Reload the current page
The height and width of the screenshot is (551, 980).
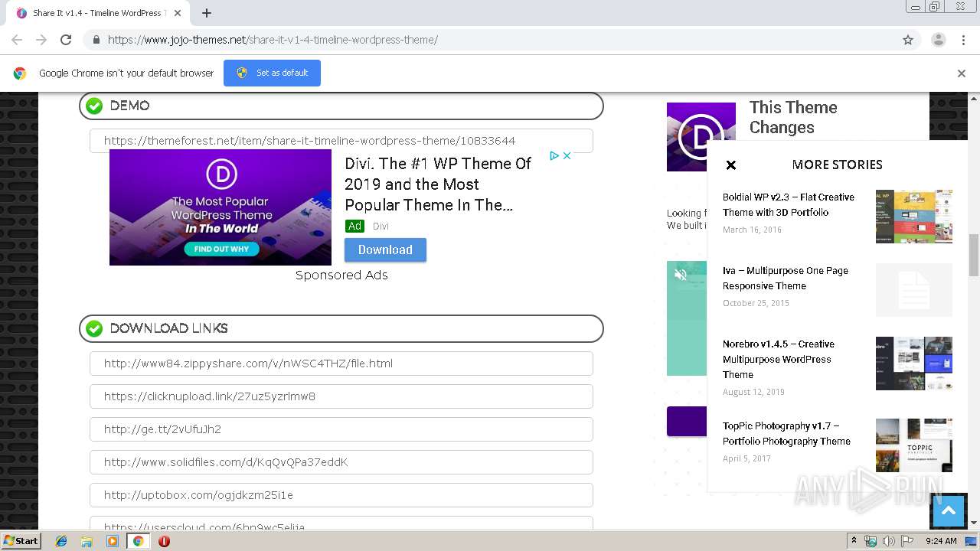66,40
